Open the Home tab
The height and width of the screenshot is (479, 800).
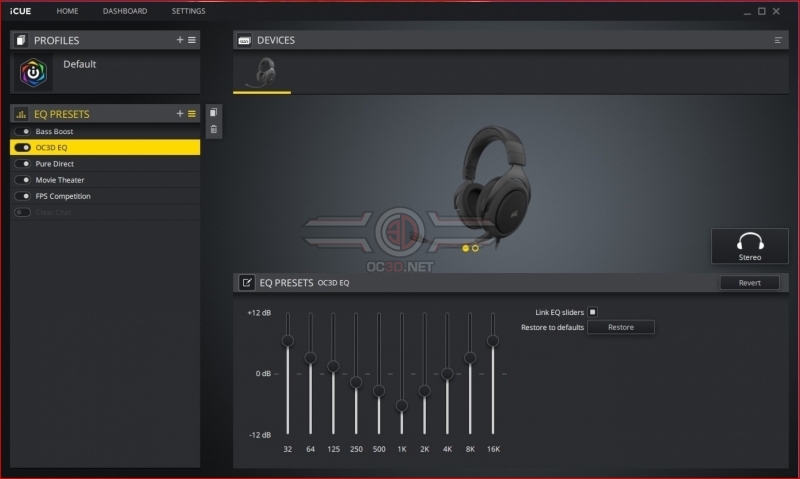(67, 11)
